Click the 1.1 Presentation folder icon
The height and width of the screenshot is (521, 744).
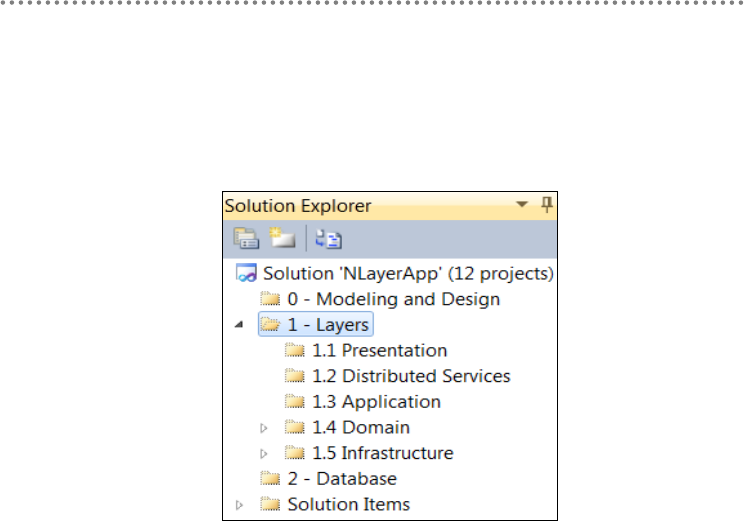click(295, 350)
